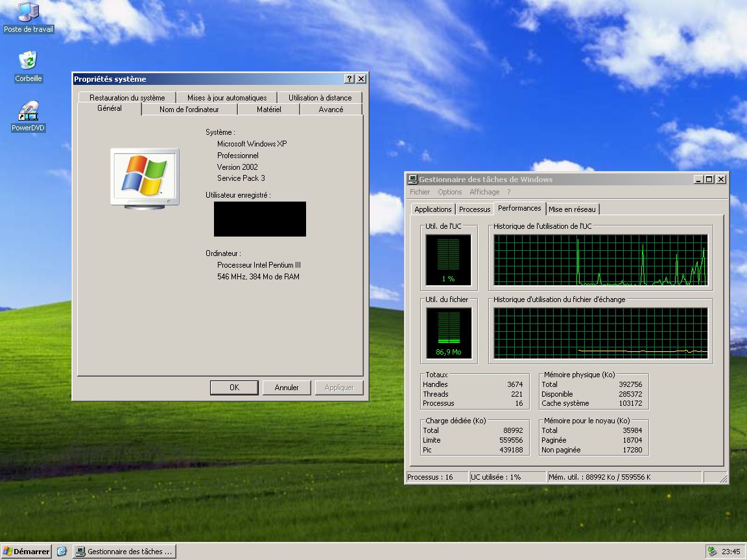Open the ? help menu in Task Manager
This screenshot has width=747, height=560.
pyautogui.click(x=509, y=192)
